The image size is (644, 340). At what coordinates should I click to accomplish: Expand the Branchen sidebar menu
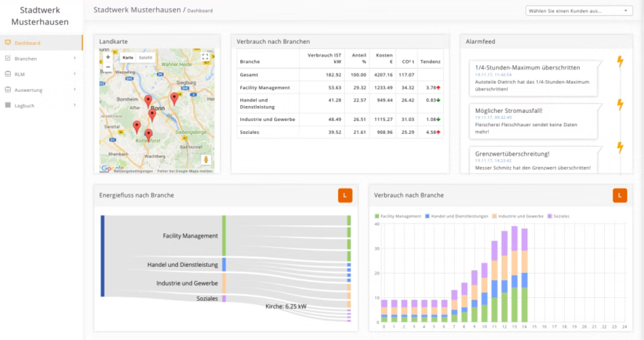[x=26, y=59]
